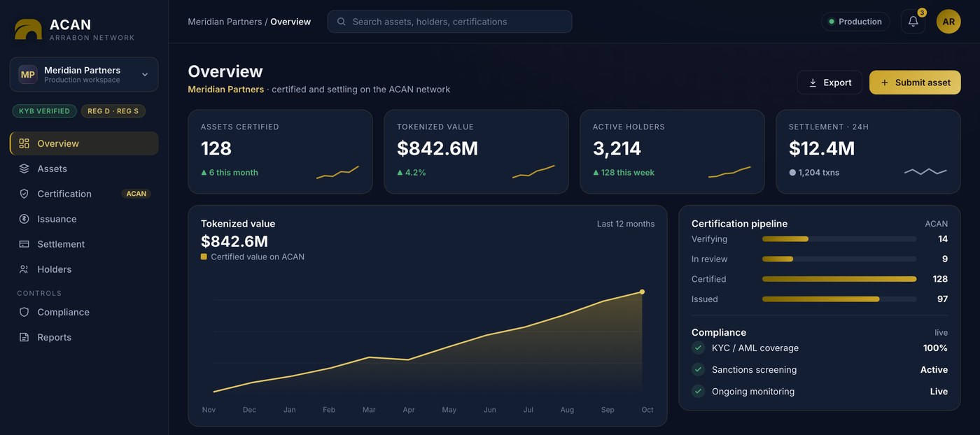Click the '4.2%' growth text

tap(416, 172)
